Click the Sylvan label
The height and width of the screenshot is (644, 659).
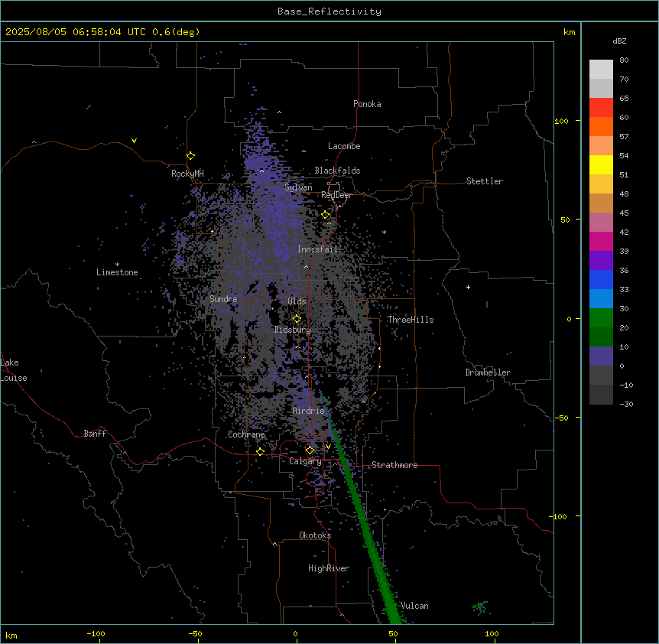[298, 187]
